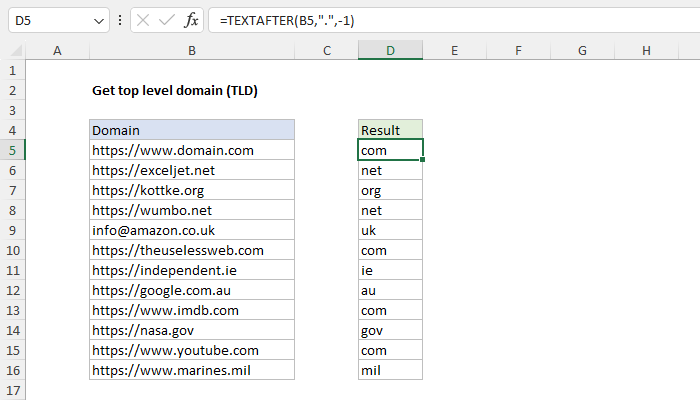Select cell with https://theuselessweb.com
This screenshot has width=700, height=400.
point(192,250)
